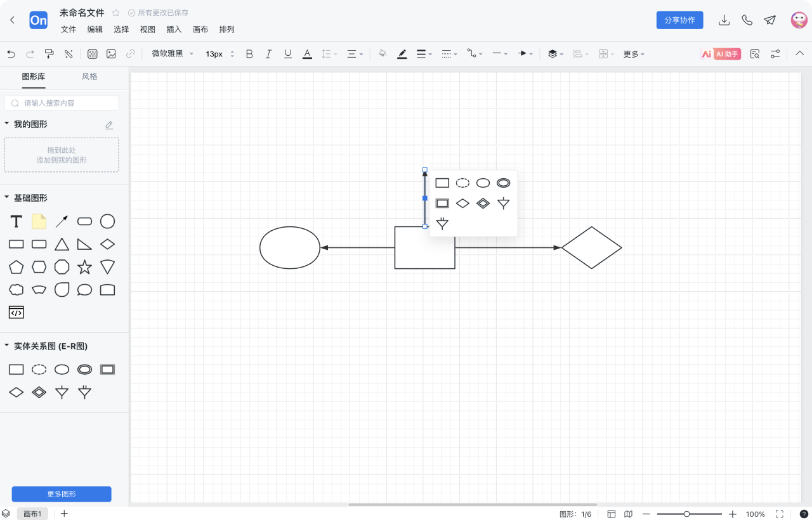Click the download icon in header
812x520 pixels.
(x=724, y=20)
